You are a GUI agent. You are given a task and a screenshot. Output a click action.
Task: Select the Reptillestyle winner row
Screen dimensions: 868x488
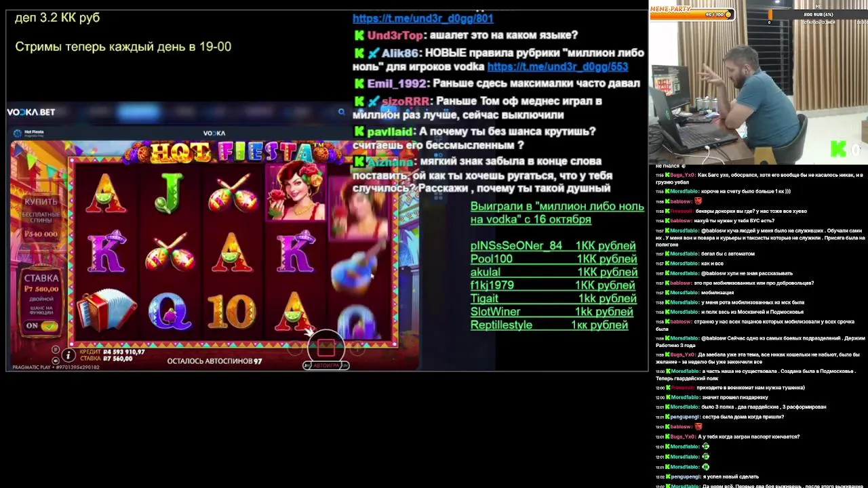549,325
